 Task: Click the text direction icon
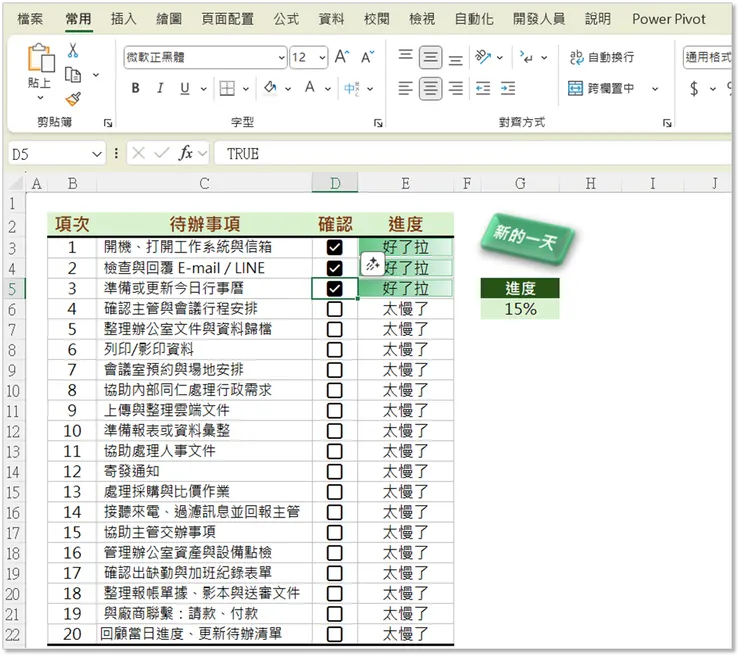(x=526, y=57)
